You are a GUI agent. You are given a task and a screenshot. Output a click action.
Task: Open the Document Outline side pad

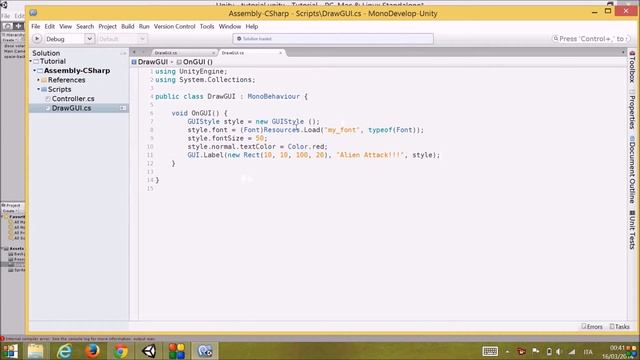632,170
